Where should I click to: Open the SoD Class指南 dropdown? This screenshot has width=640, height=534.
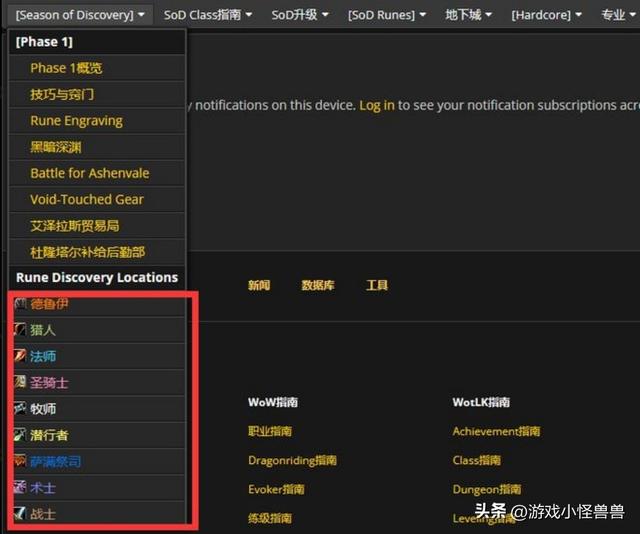pyautogui.click(x=208, y=15)
